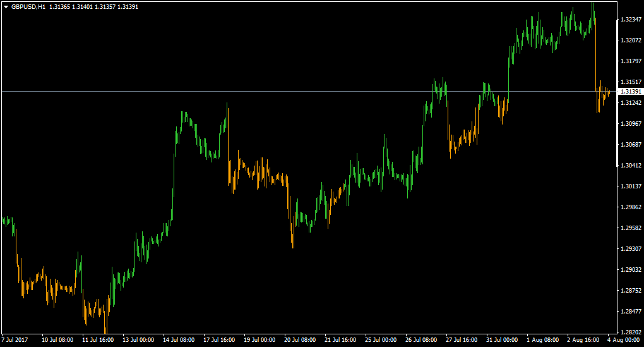644x347 pixels.
Task: Click the 27 Jul 16:00 time label
Action: click(x=462, y=339)
